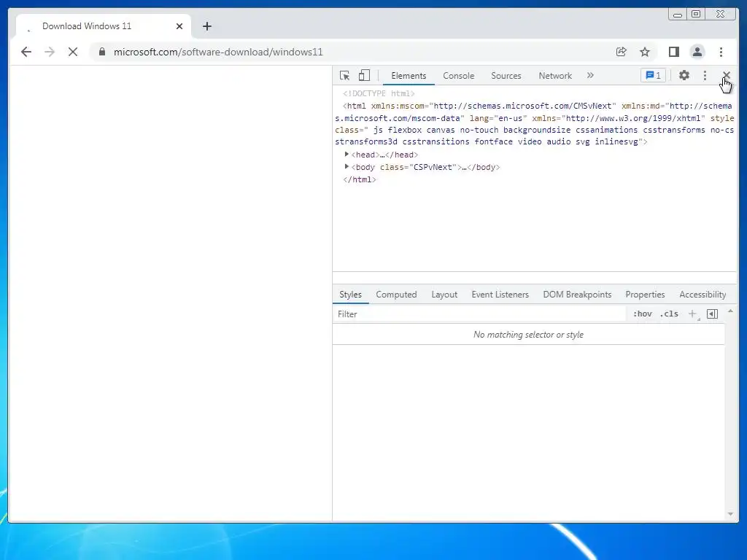
Task: Click scroll down arrow in Styles pane
Action: point(730,514)
